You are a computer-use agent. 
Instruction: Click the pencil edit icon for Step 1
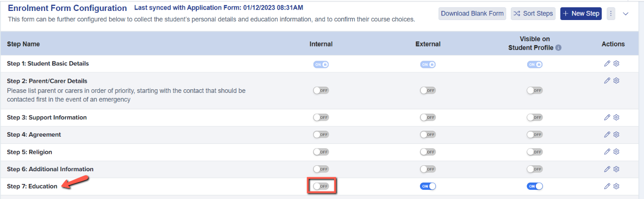(x=607, y=64)
